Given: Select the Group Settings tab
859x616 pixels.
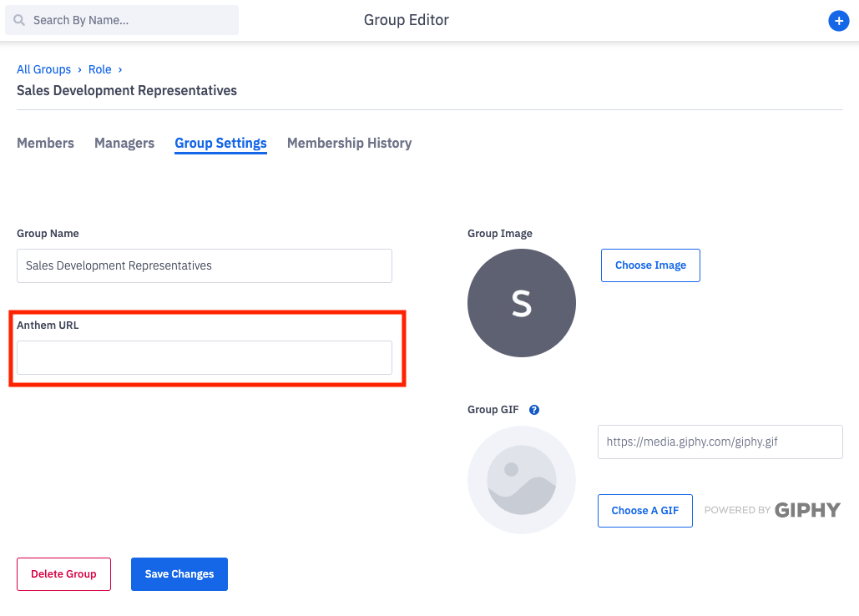Looking at the screenshot, I should (220, 143).
